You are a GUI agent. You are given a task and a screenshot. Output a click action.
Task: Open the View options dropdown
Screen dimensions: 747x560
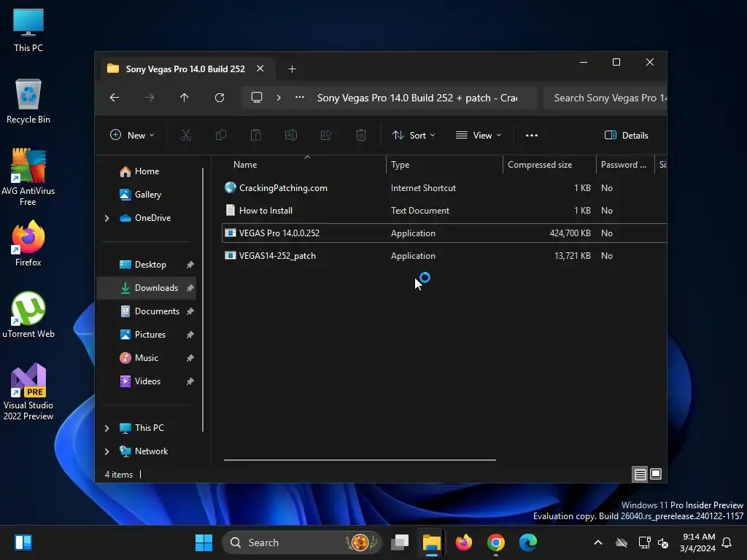click(479, 135)
